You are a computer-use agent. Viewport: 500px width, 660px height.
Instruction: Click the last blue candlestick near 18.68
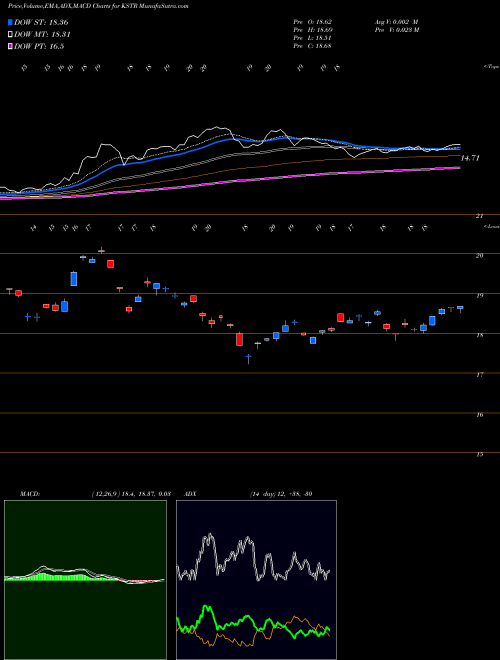click(460, 308)
